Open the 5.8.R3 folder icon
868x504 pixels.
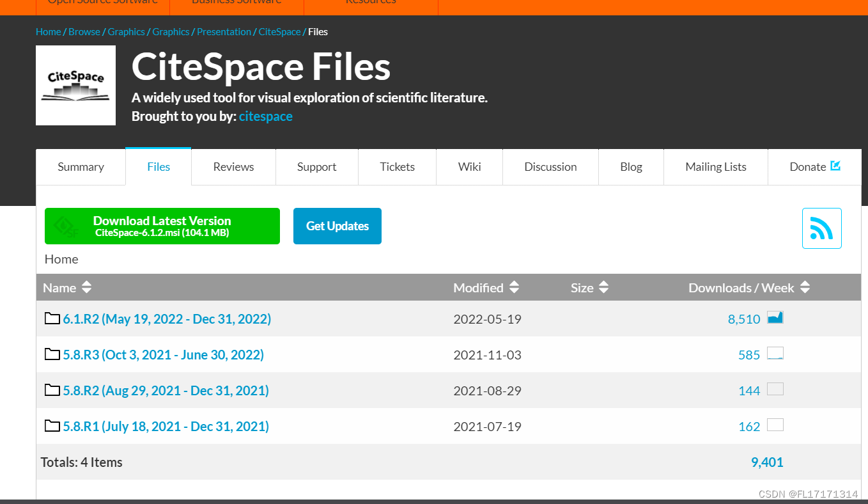coord(52,354)
